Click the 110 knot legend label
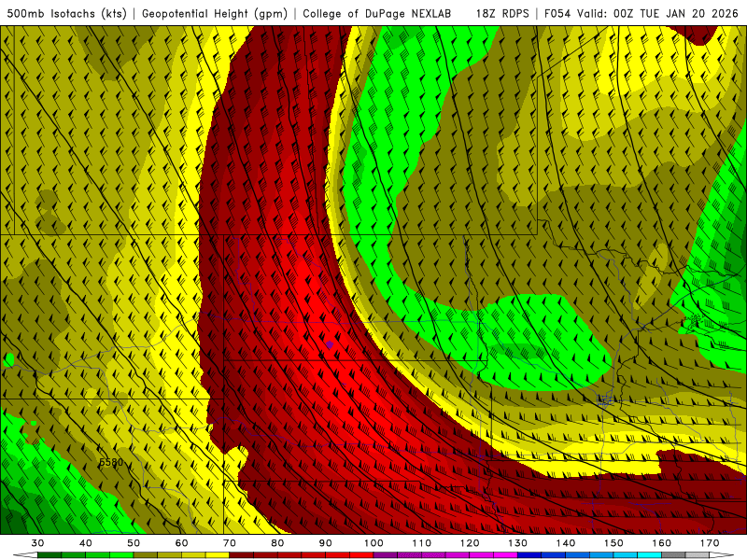 422,543
